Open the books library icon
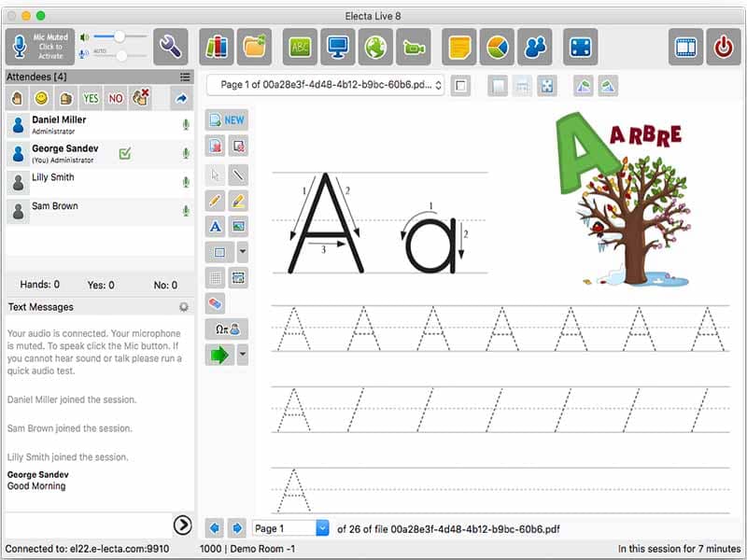 coord(217,47)
